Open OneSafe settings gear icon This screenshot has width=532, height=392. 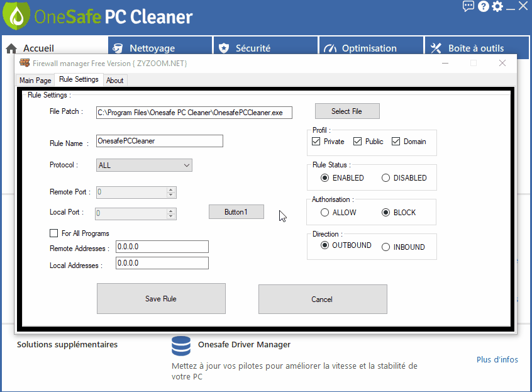tap(497, 6)
